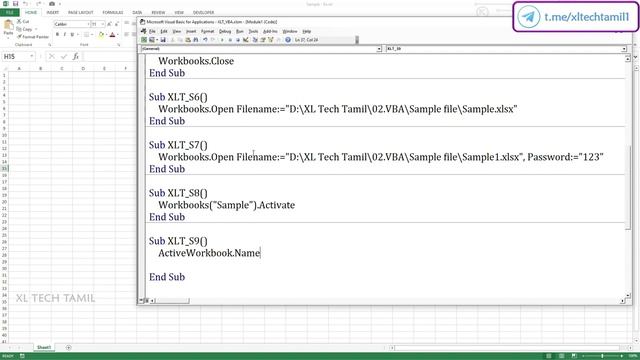The image size is (640, 360).
Task: Click the Sub XLT_S8() code line
Action: coord(178,193)
